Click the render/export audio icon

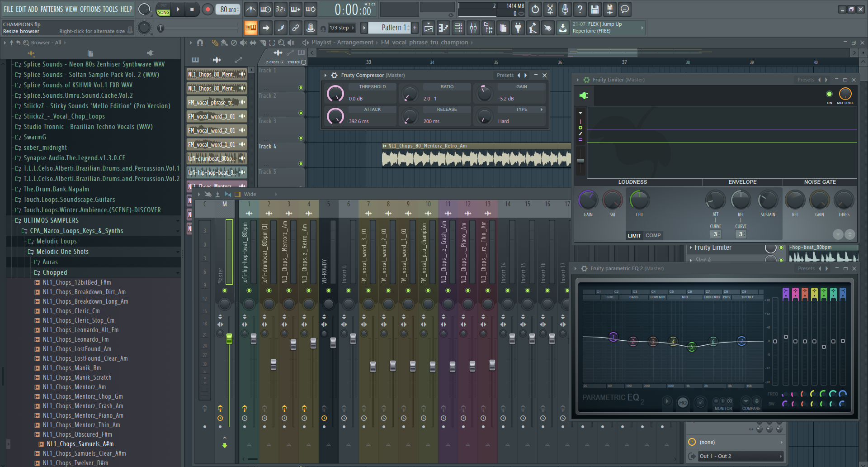(610, 9)
